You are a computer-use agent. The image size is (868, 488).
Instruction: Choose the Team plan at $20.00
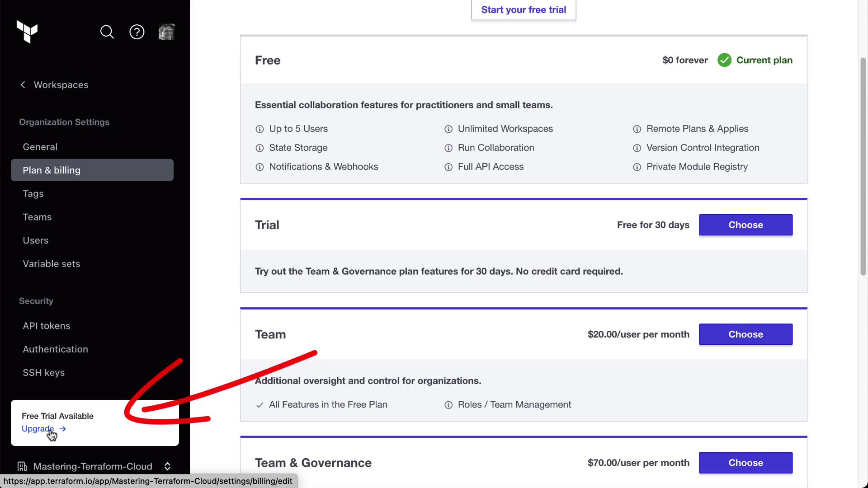tap(745, 334)
